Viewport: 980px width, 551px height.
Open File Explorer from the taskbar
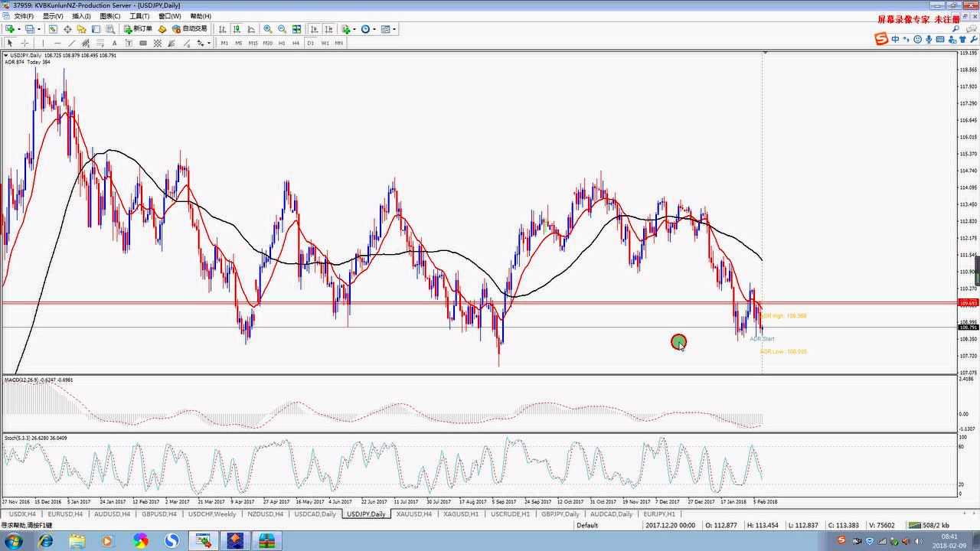click(77, 541)
